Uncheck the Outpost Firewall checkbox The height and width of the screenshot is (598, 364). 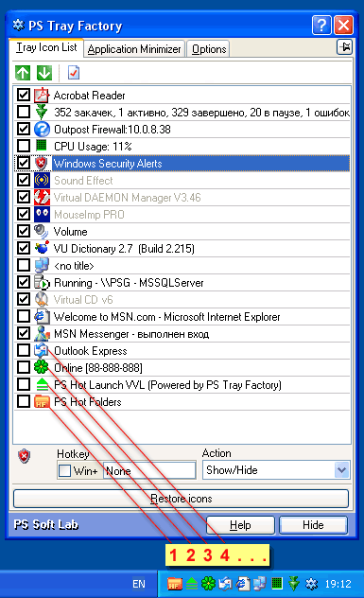tap(24, 129)
